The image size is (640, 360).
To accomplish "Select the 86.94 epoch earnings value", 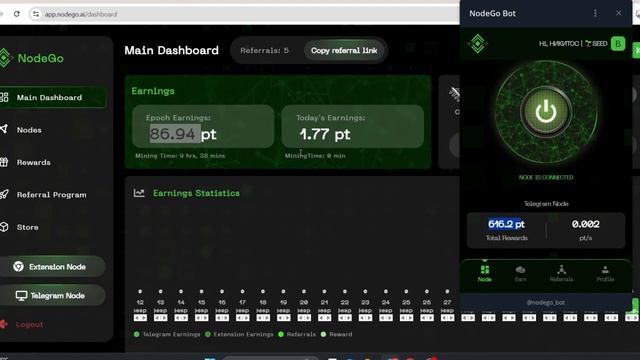I will (x=173, y=134).
